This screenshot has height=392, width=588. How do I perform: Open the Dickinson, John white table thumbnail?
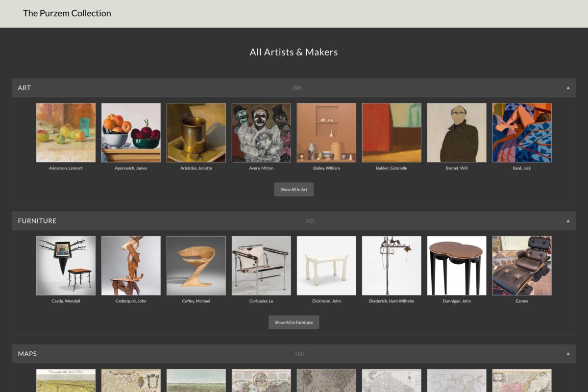click(326, 266)
